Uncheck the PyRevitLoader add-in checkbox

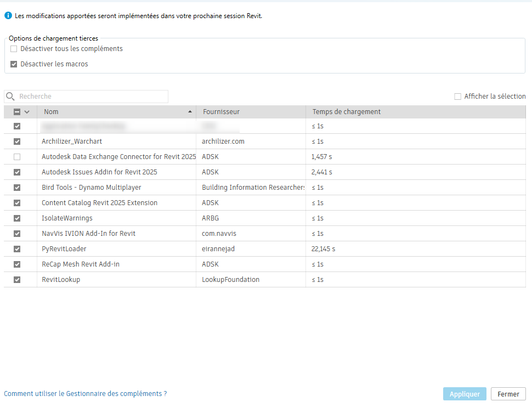[x=17, y=249]
